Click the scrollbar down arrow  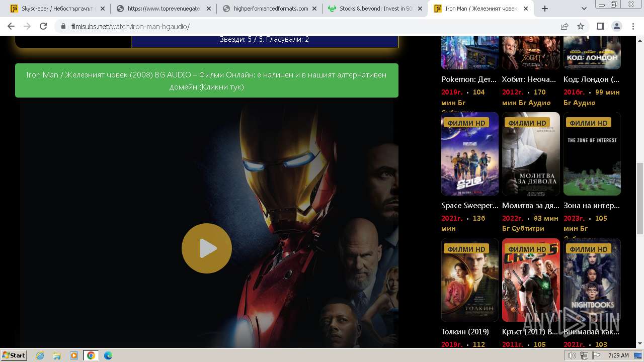(x=639, y=344)
